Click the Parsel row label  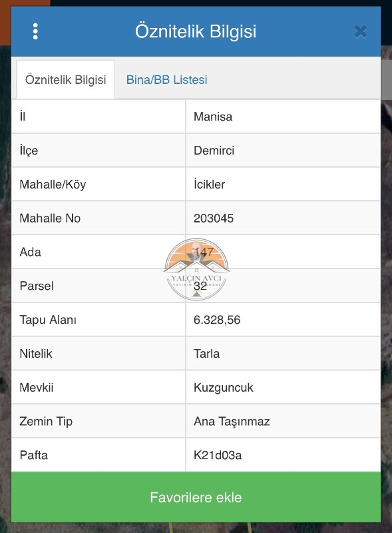pyautogui.click(x=37, y=286)
